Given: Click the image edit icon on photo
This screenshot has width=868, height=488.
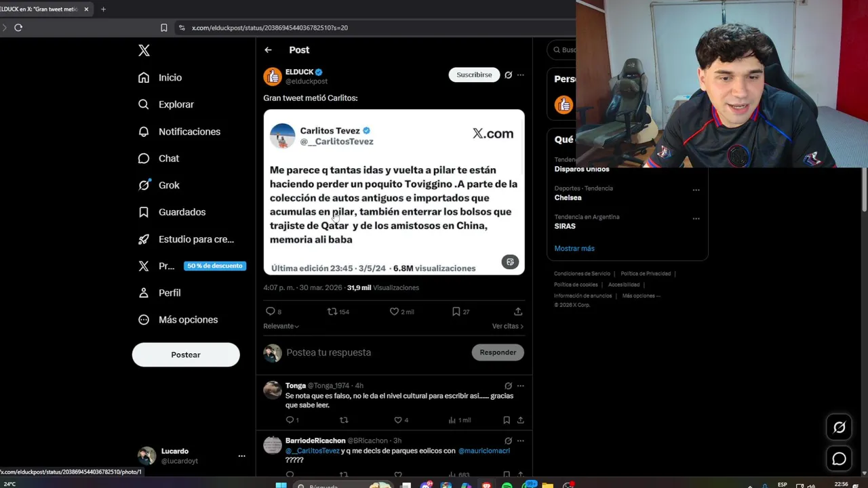Looking at the screenshot, I should 510,262.
